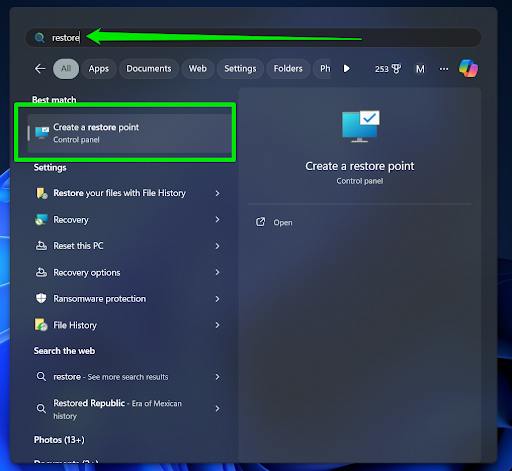Viewport: 512px width, 471px height.
Task: Switch to the Web filter tab
Action: point(198,69)
